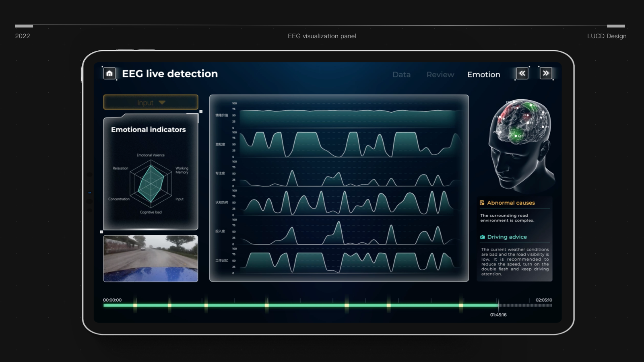
Task: Click the 00:00:00 start time label
Action: [112, 299]
